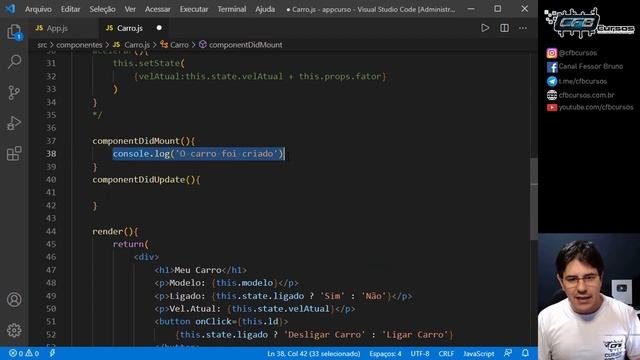The height and width of the screenshot is (360, 640).
Task: Open the Explorer view in activity bar
Action: pyautogui.click(x=14, y=32)
